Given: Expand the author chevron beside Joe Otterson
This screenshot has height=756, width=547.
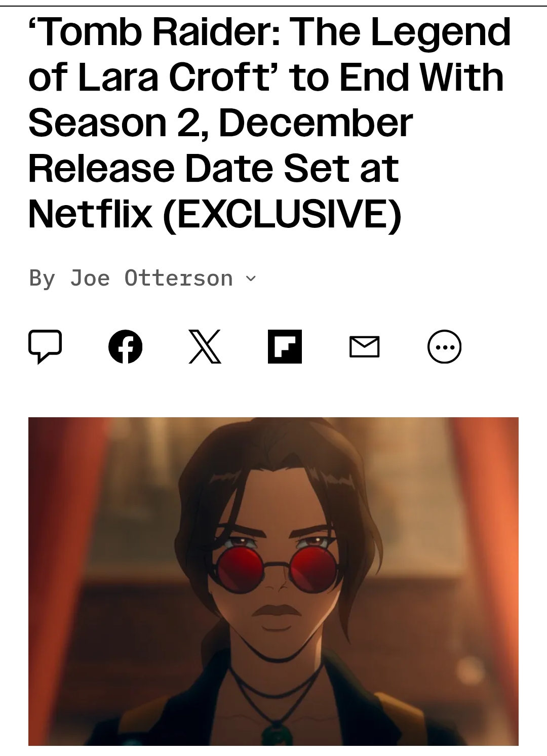Looking at the screenshot, I should (x=251, y=278).
